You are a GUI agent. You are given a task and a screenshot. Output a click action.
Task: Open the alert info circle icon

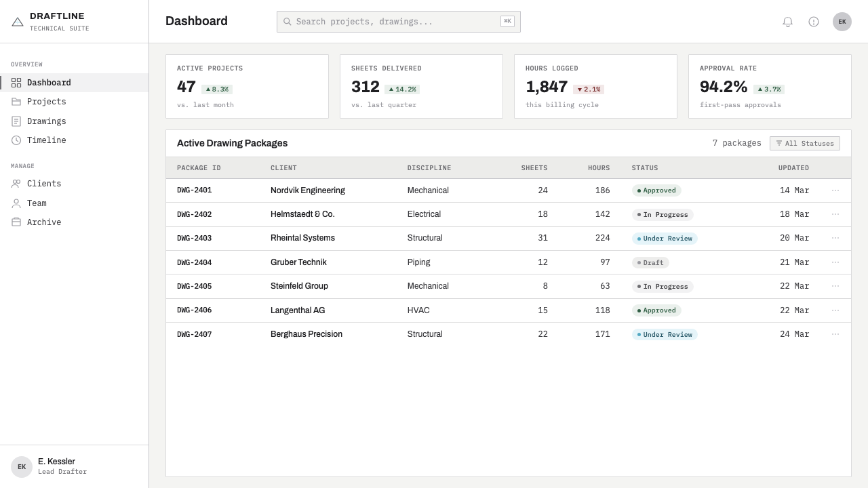pos(814,22)
